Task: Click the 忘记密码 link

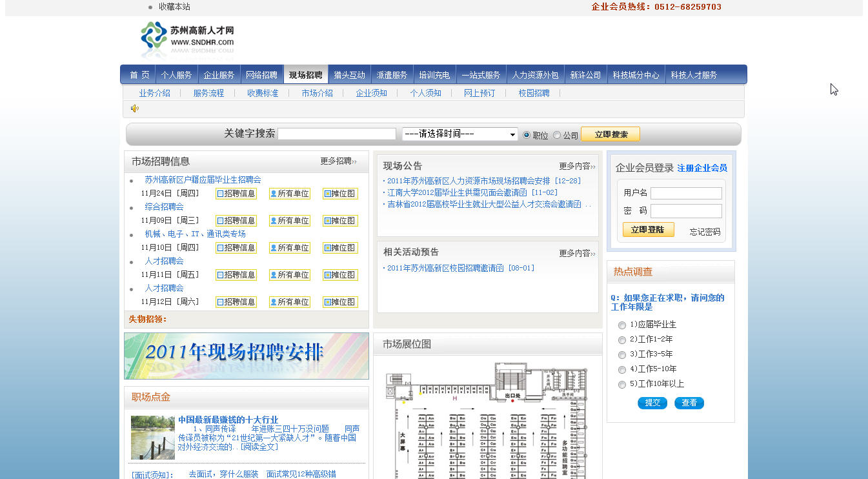Action: (x=705, y=232)
